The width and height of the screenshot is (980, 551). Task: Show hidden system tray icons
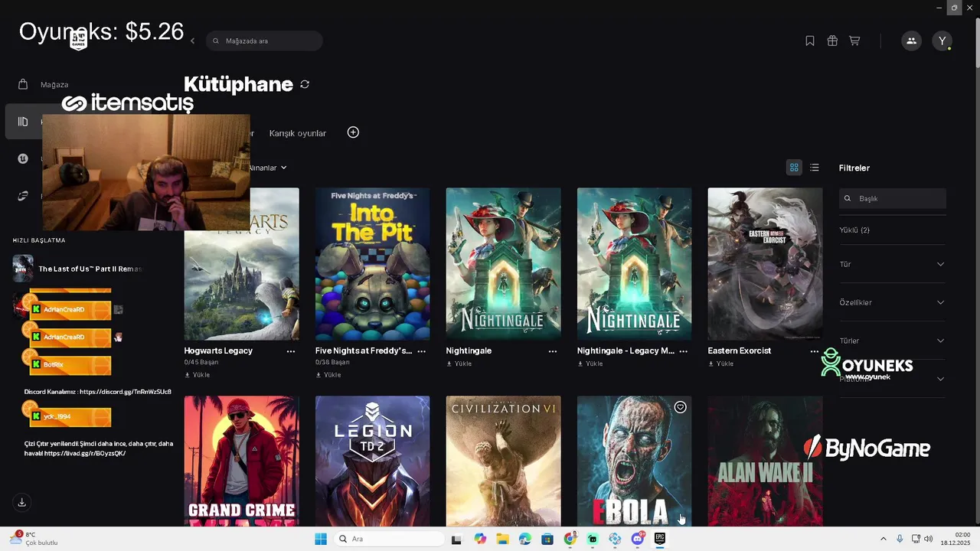pyautogui.click(x=883, y=539)
